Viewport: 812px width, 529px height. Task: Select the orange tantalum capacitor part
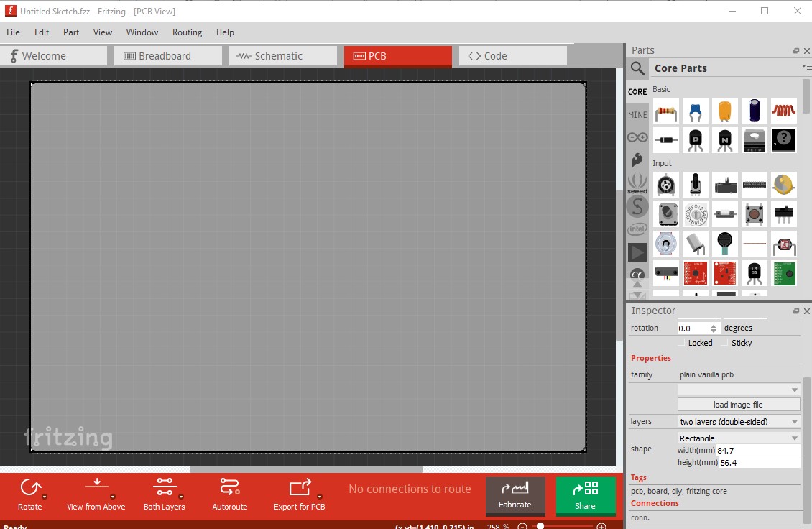[725, 111]
